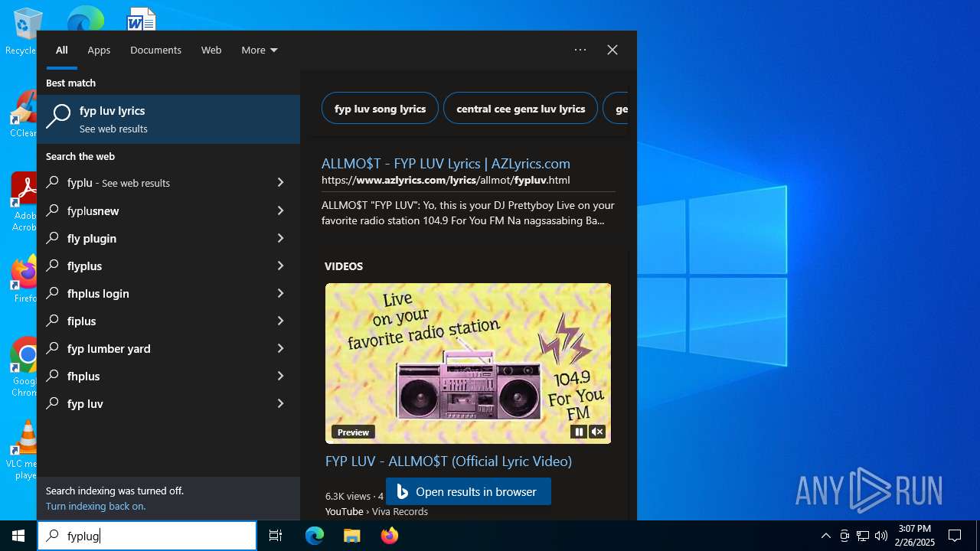Open File Explorer from the taskbar
Image resolution: width=980 pixels, height=551 pixels.
pos(351,536)
